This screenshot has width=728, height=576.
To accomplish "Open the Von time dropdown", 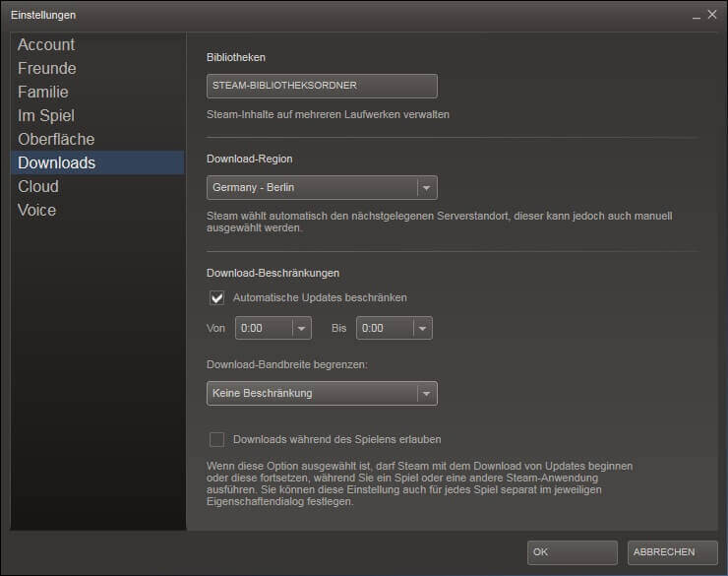I will click(x=273, y=329).
